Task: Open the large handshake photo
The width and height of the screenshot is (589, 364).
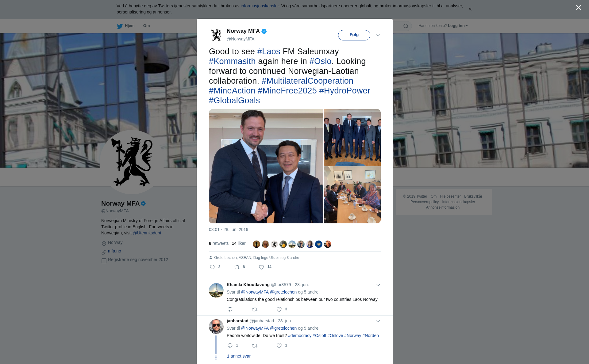Action: coord(266,166)
